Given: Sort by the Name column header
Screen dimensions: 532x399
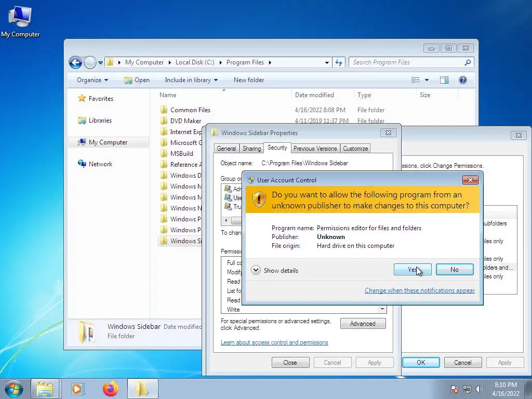Looking at the screenshot, I should [x=168, y=95].
